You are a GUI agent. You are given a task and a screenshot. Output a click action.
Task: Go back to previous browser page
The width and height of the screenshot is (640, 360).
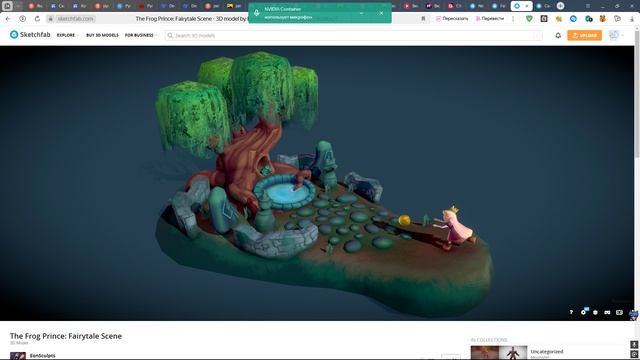tap(8, 19)
